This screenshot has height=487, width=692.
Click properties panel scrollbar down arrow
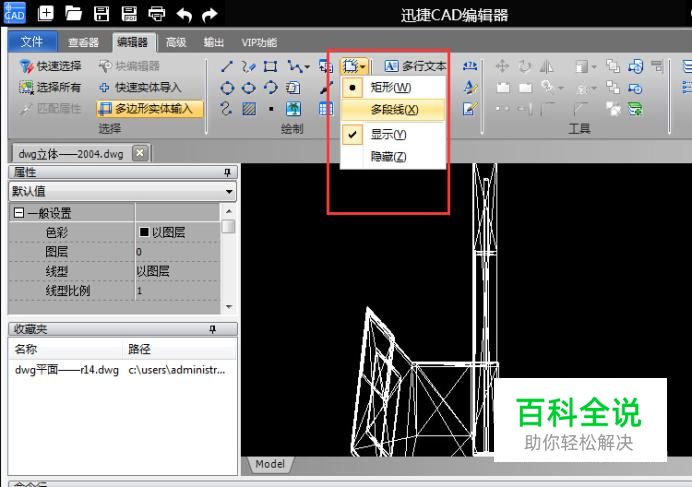pyautogui.click(x=229, y=306)
